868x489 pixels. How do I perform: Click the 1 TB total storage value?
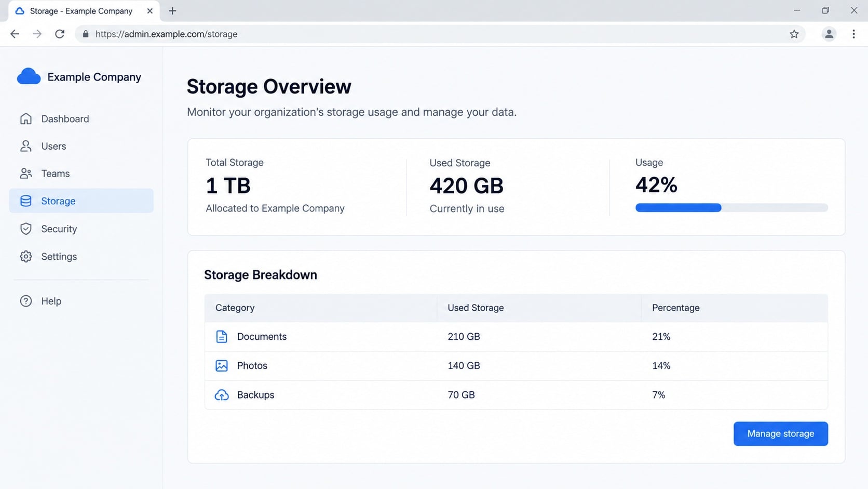tap(228, 186)
